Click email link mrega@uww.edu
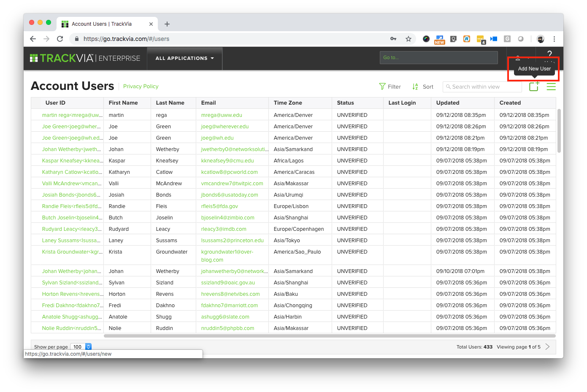587x392 pixels. coord(222,115)
